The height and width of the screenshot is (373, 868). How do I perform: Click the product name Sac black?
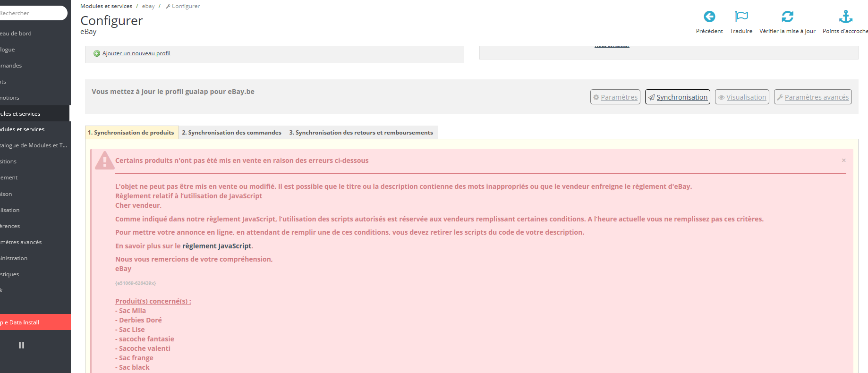pos(134,367)
